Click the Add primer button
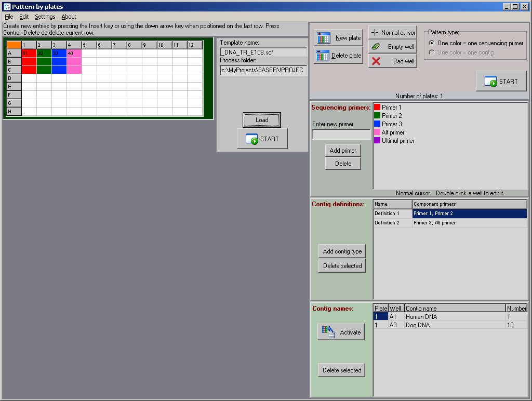Image resolution: width=532 pixels, height=401 pixels. tap(343, 151)
